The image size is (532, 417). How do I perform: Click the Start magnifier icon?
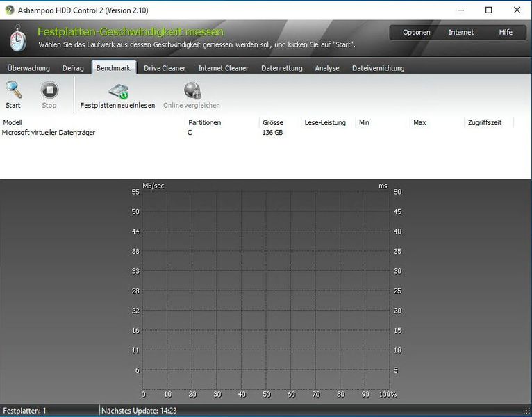[14, 90]
